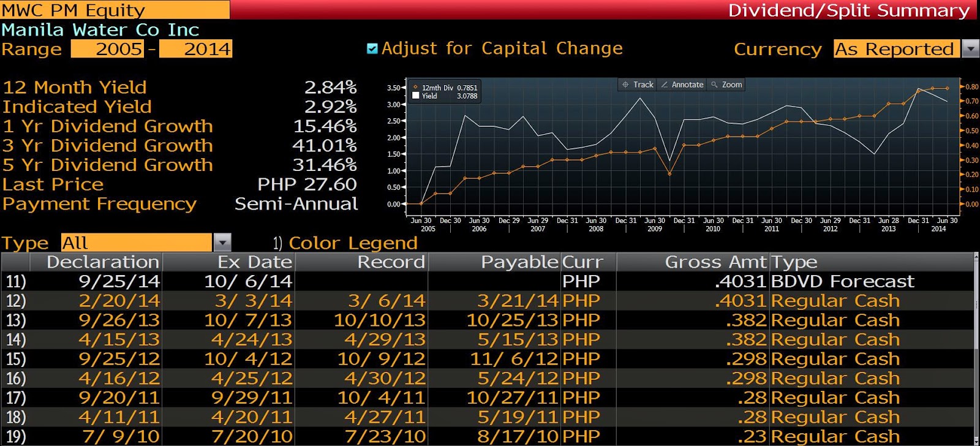The width and height of the screenshot is (980, 446).
Task: Select row 16 declaration date 4/16/12
Action: 119,379
